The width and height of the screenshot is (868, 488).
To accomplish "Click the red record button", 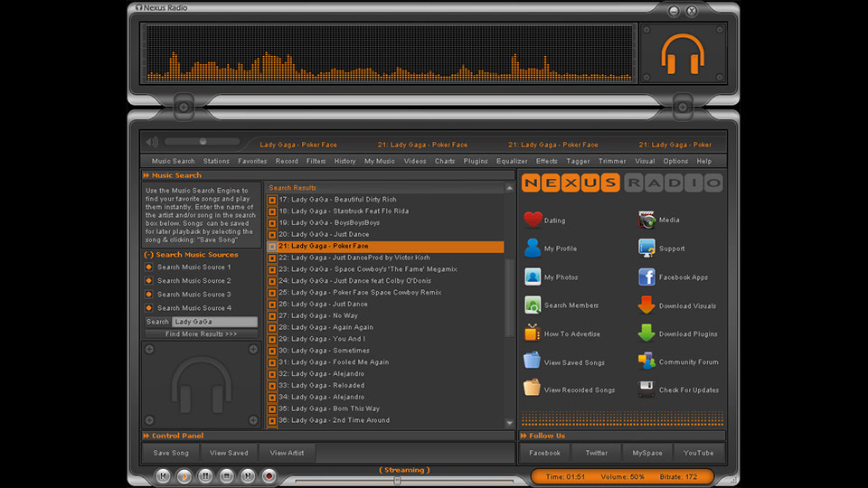I will [x=269, y=476].
